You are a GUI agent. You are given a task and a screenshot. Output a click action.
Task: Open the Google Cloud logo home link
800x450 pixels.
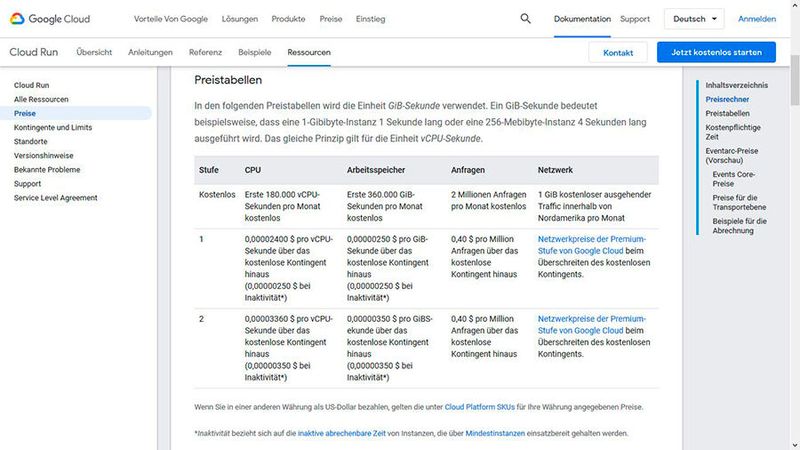pyautogui.click(x=49, y=19)
